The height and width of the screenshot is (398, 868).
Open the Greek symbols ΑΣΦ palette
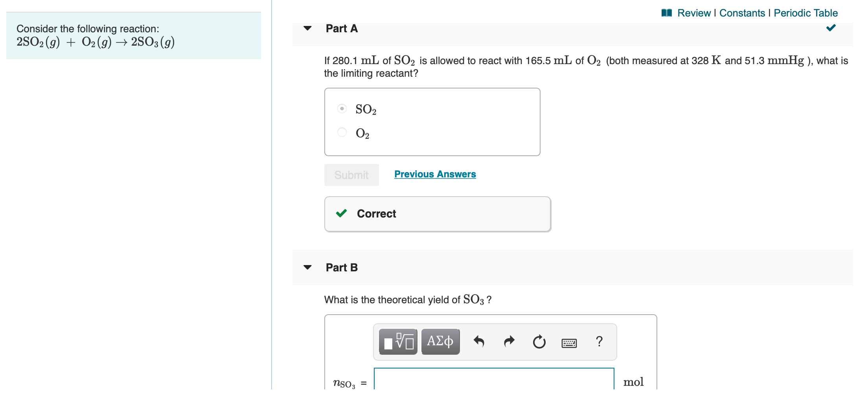pos(440,341)
